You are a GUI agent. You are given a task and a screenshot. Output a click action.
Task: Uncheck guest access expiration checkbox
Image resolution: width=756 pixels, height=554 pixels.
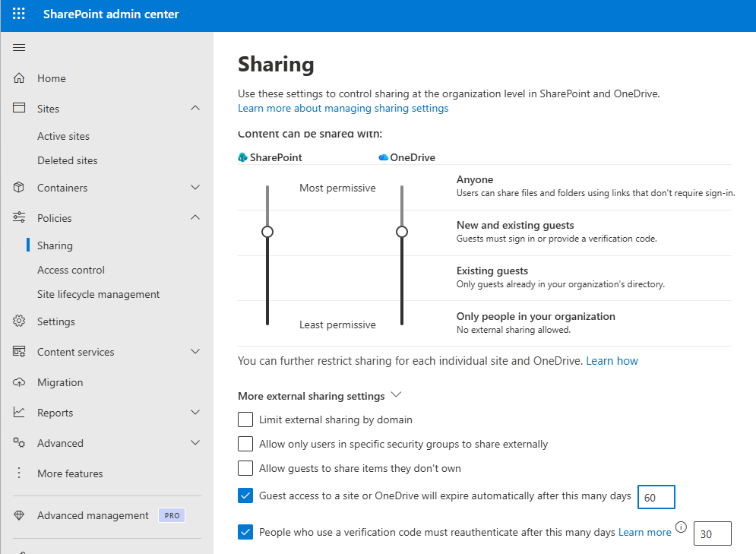(245, 496)
